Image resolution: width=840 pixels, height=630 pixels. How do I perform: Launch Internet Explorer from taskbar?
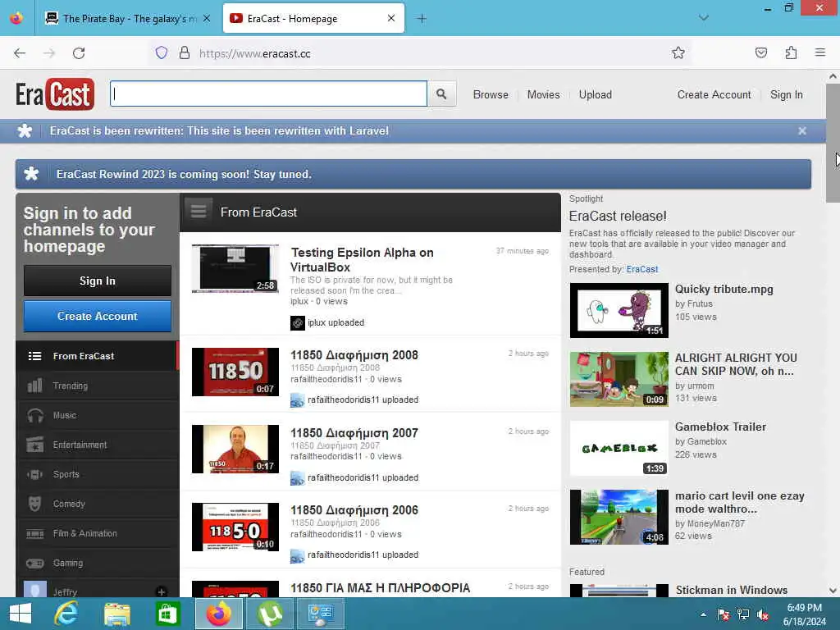coord(66,614)
